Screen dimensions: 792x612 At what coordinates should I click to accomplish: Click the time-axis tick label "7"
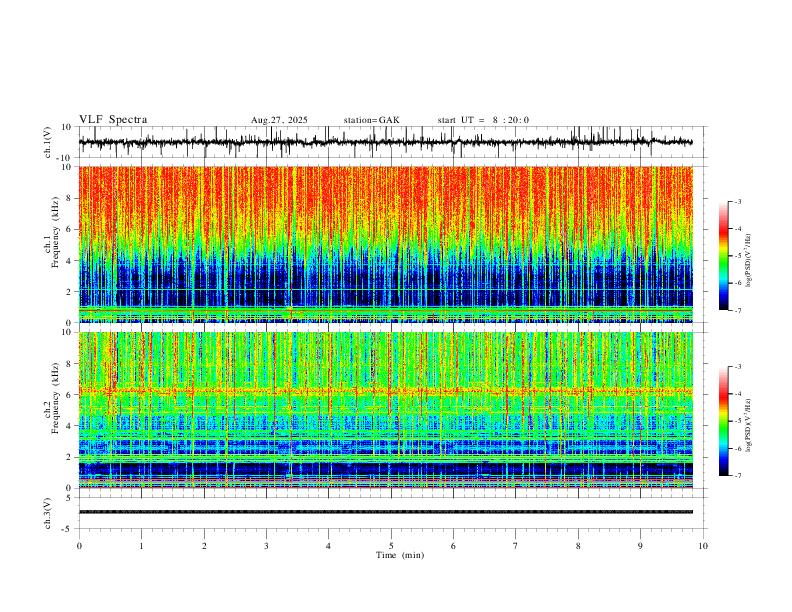click(516, 546)
